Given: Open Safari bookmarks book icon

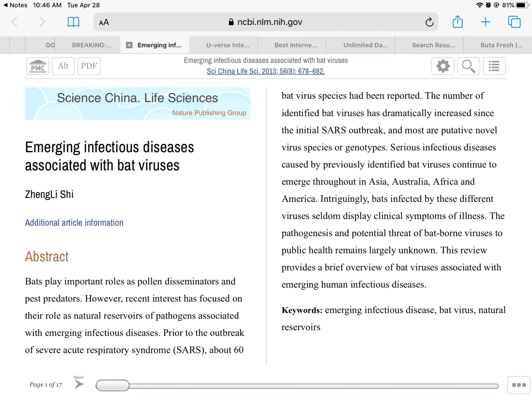Looking at the screenshot, I should (x=73, y=22).
